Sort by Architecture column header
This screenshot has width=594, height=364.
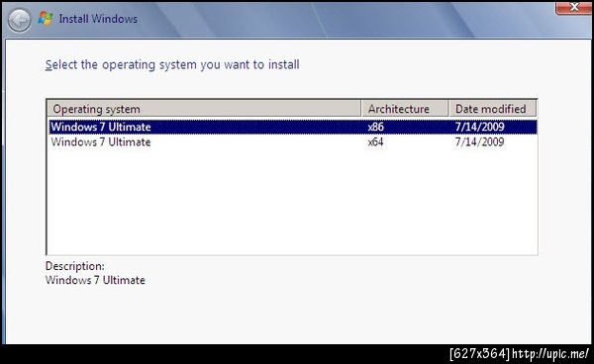[x=405, y=109]
